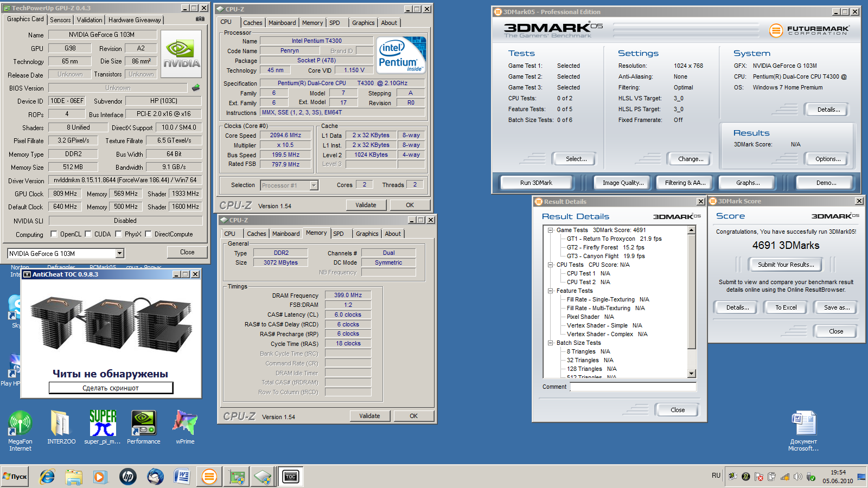Open the Hardware Giveaway tab
This screenshot has height=488, width=868.
point(135,20)
